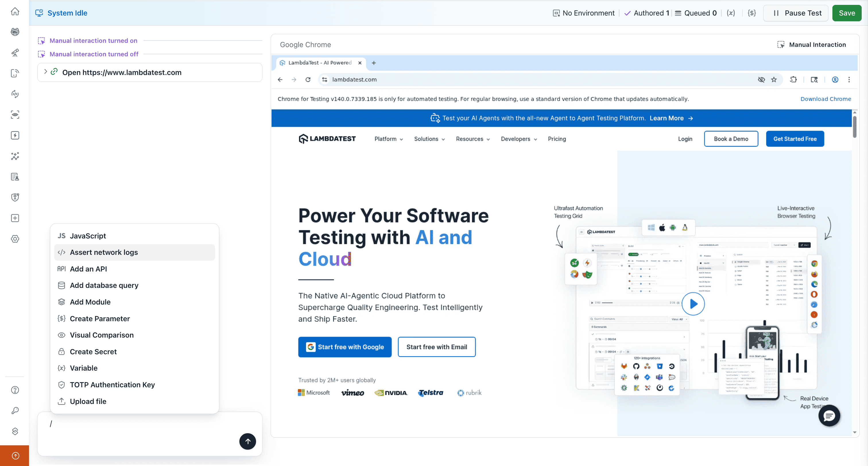Open the parameters {$} icon in top bar
The width and height of the screenshot is (868, 466).
(751, 13)
